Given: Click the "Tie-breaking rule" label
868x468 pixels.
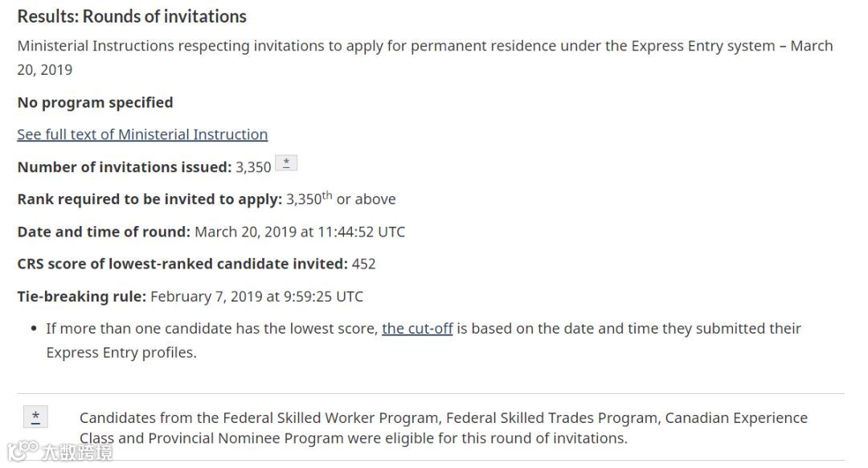Looking at the screenshot, I should pos(81,297).
